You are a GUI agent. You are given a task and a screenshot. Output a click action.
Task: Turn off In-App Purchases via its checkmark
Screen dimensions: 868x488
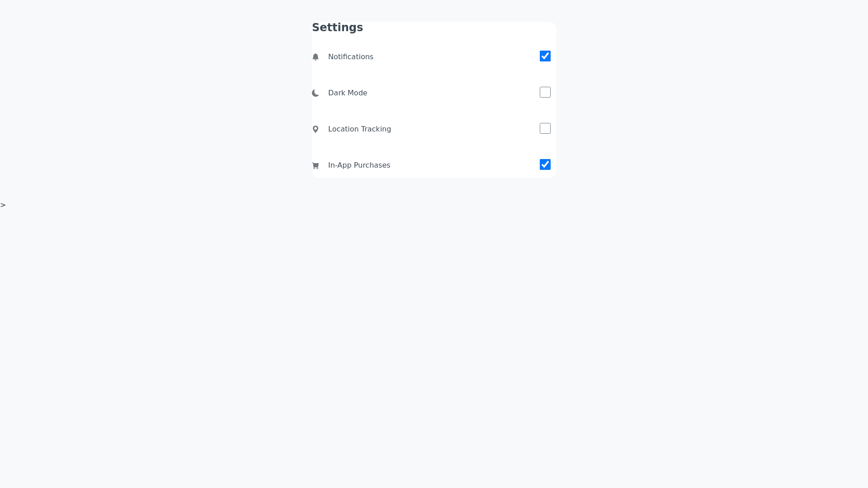(x=545, y=164)
